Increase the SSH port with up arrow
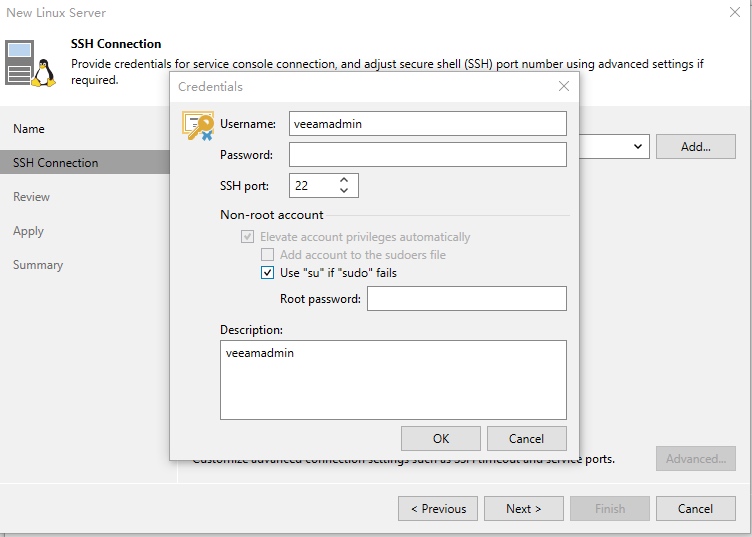752x537 pixels. coord(344,180)
